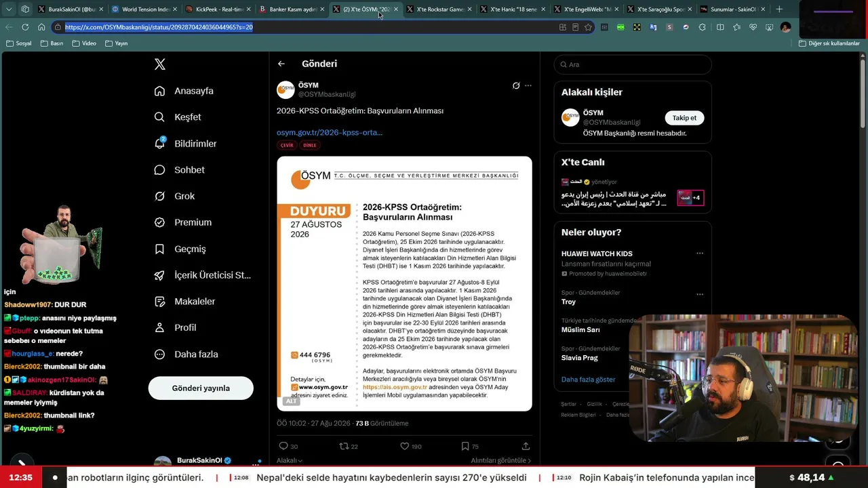The image size is (868, 488).
Task: Like the post with 190 likes
Action: point(411,446)
